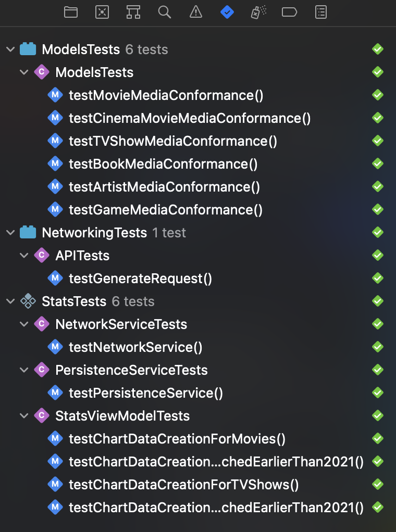Open the Report navigator
396x532 pixels.
pos(321,12)
